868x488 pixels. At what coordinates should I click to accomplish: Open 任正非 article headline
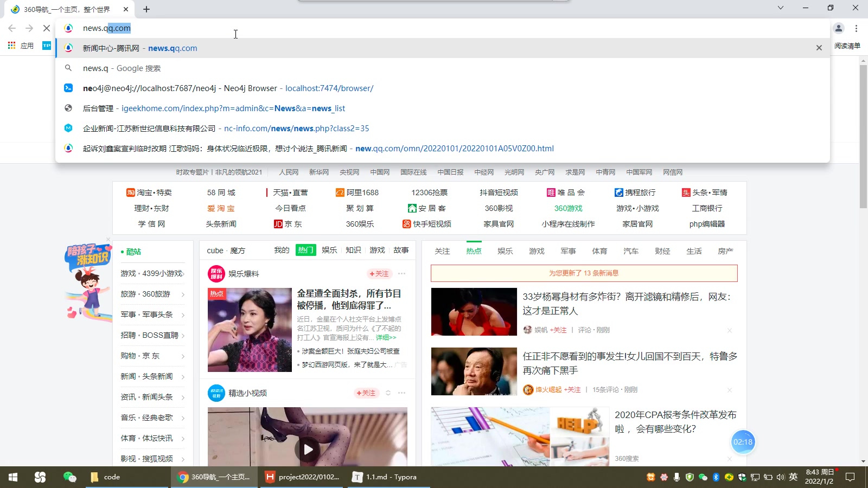(x=630, y=363)
